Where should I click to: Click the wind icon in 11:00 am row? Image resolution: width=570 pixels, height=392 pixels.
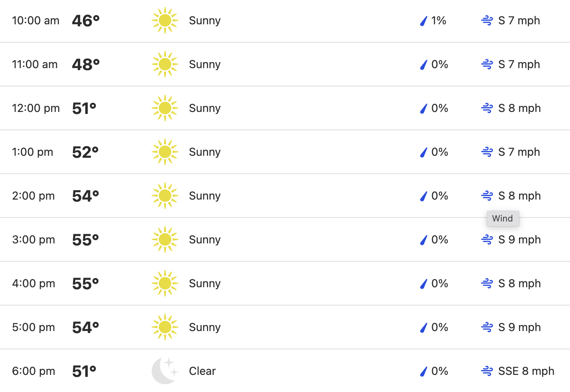pos(487,64)
